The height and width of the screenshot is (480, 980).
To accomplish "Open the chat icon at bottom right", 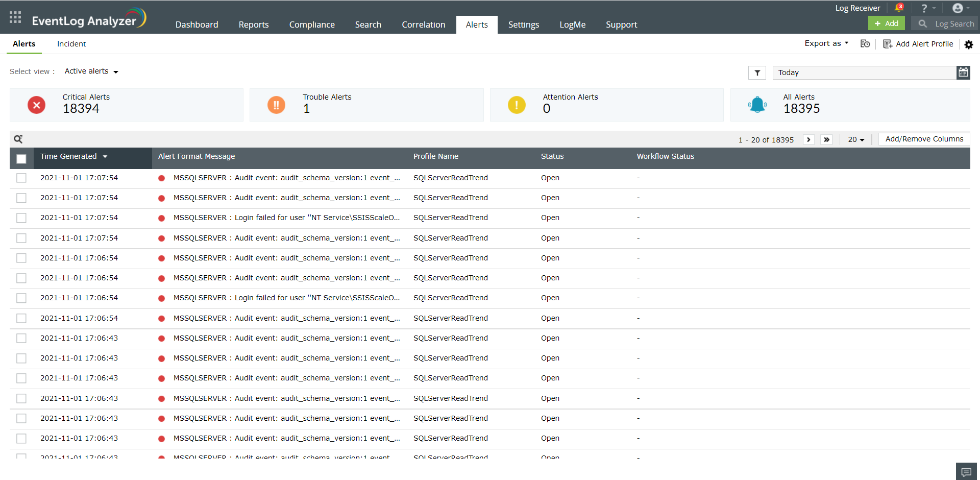I will coord(966,471).
